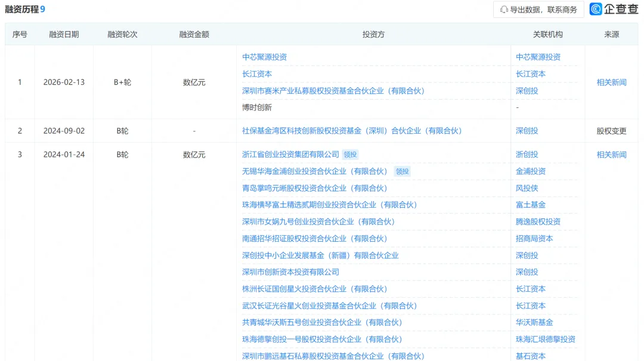
Task: Open 珠海汇垠德擎投资 affiliate link
Action: tap(546, 339)
